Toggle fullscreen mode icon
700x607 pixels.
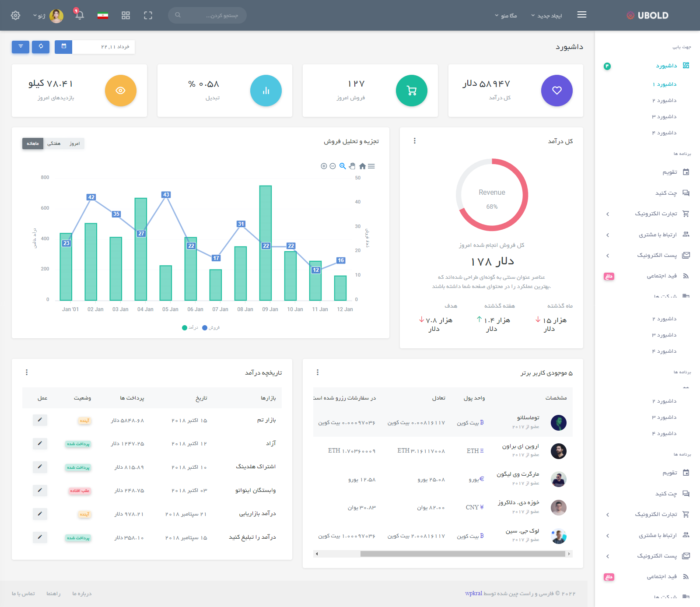[148, 15]
